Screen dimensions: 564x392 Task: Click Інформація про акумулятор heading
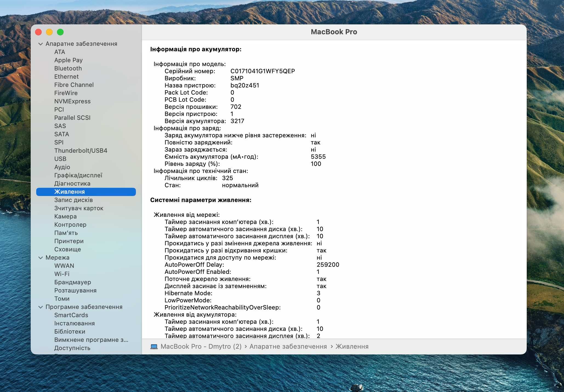(x=196, y=49)
